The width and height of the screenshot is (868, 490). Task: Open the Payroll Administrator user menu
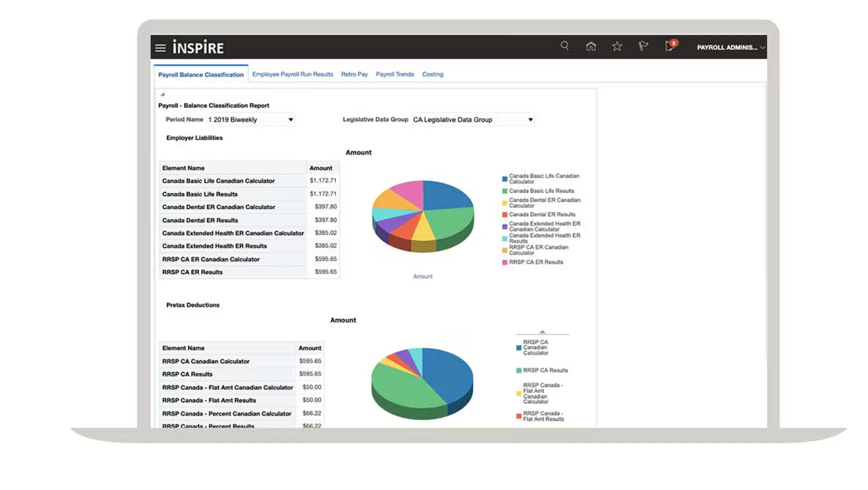point(731,47)
